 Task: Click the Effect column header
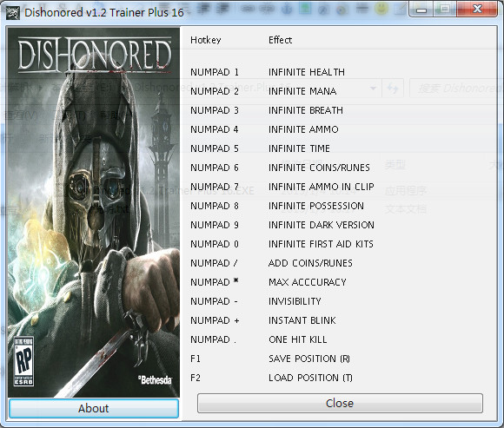pos(281,40)
